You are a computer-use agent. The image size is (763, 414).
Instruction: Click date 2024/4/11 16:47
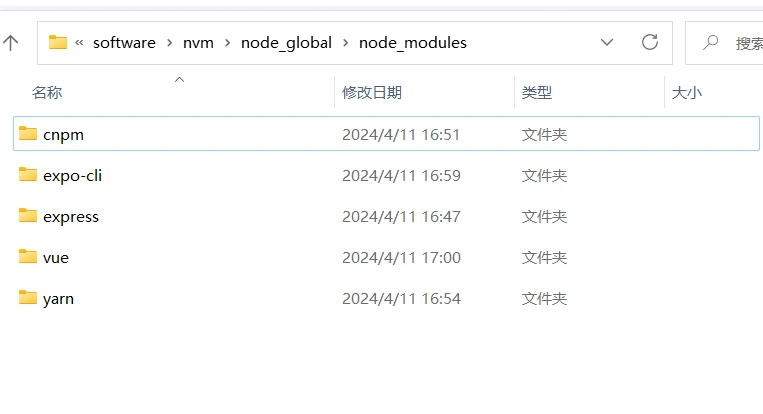point(401,216)
